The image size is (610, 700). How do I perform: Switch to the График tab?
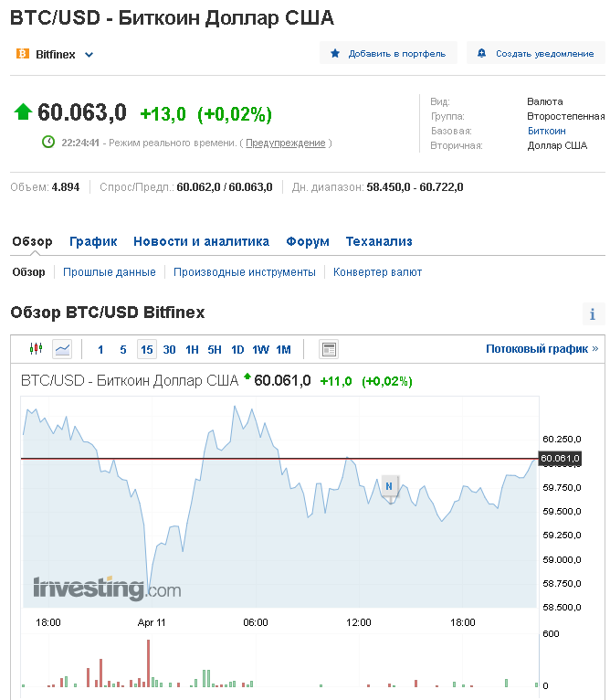coord(93,241)
